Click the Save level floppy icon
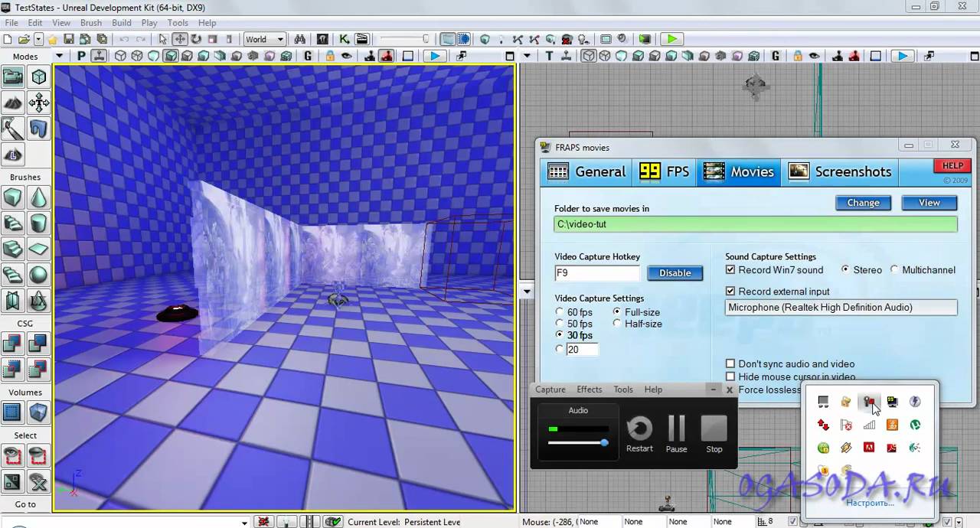The image size is (980, 528). point(69,39)
